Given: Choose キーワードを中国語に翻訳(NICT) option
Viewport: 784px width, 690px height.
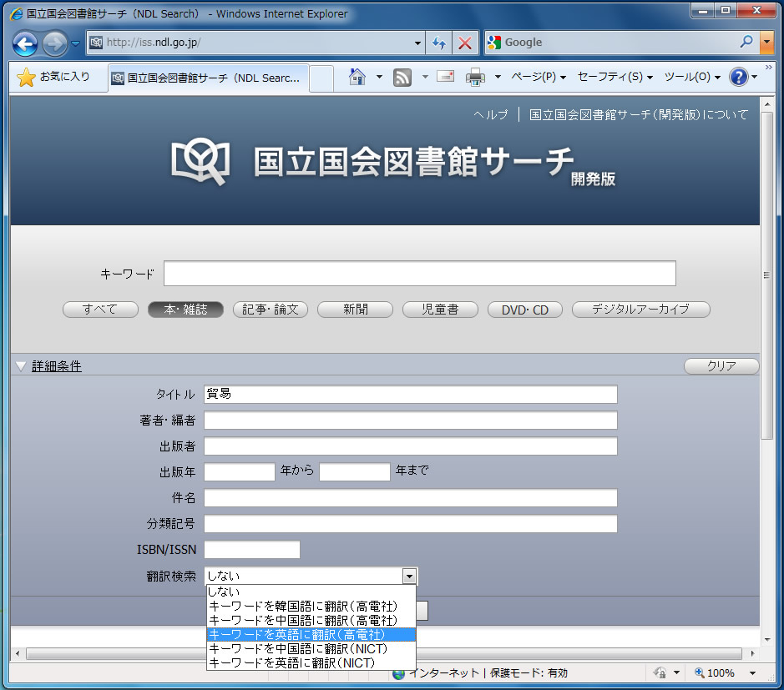Looking at the screenshot, I should coord(311,648).
